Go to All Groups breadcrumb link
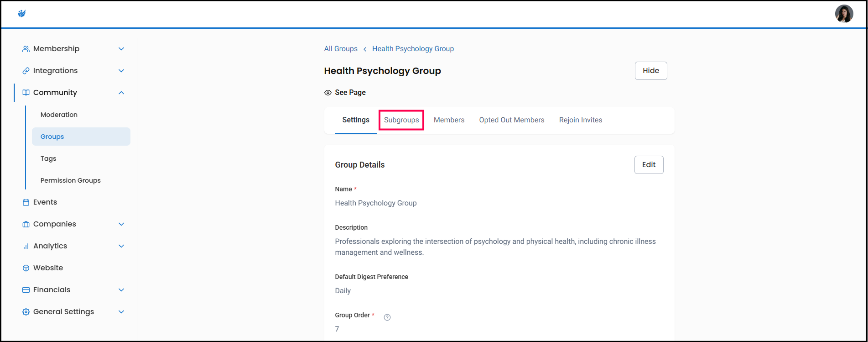Image resolution: width=868 pixels, height=342 pixels. tap(341, 49)
